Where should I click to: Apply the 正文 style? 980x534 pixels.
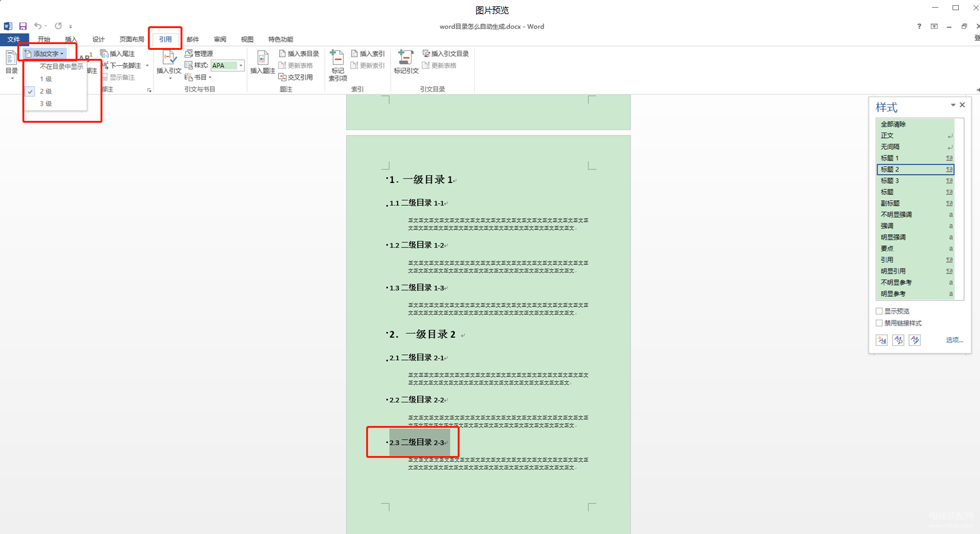(x=915, y=136)
